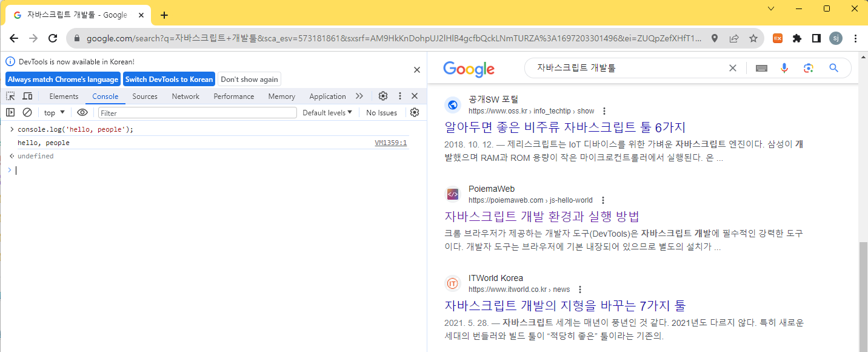Click the browser address bar URL
868x352 pixels.
click(394, 38)
